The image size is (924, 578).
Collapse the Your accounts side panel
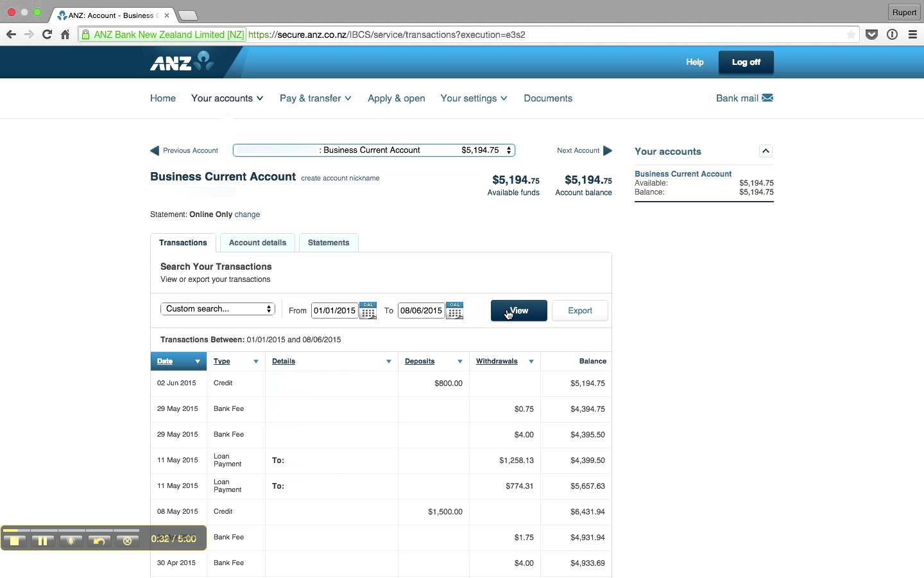(766, 151)
